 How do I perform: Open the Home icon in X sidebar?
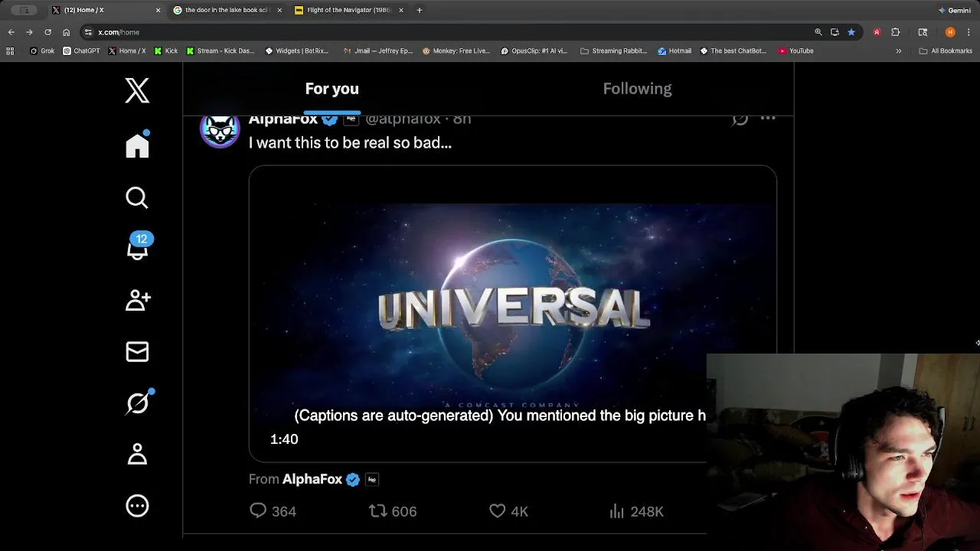137,145
